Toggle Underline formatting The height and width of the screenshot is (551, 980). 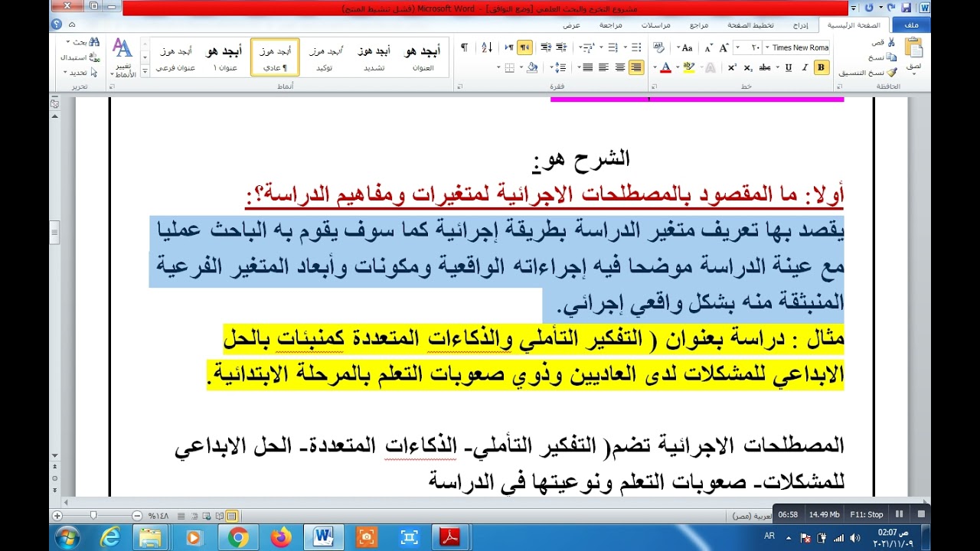(788, 67)
